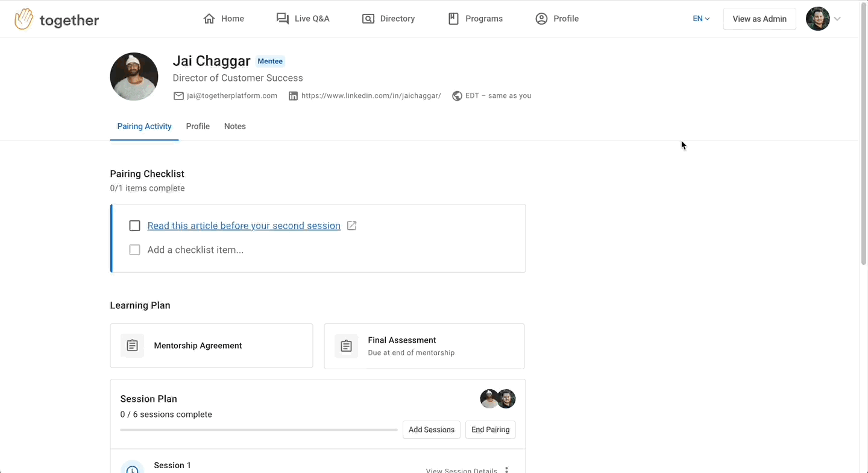This screenshot has width=868, height=473.
Task: Click the Mentorship Agreement clipboard icon
Action: pos(133,346)
